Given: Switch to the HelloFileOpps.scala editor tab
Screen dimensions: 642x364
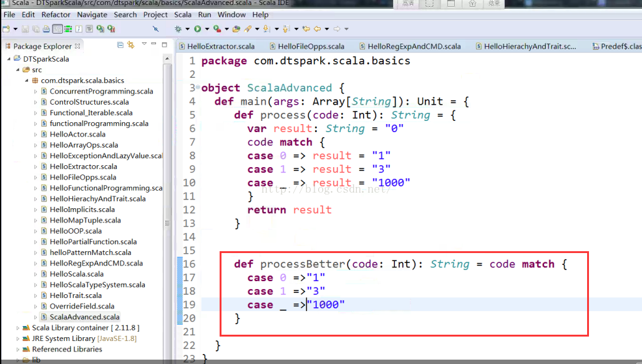Looking at the screenshot, I should 307,46.
